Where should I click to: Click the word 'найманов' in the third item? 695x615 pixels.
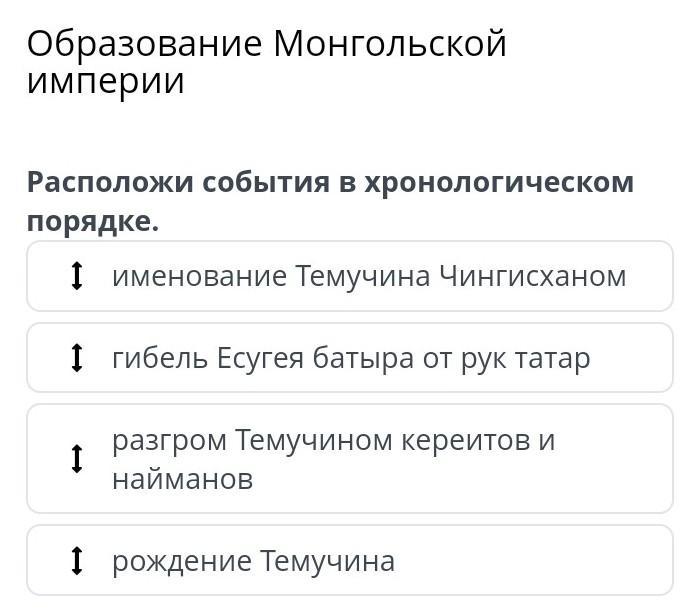182,479
